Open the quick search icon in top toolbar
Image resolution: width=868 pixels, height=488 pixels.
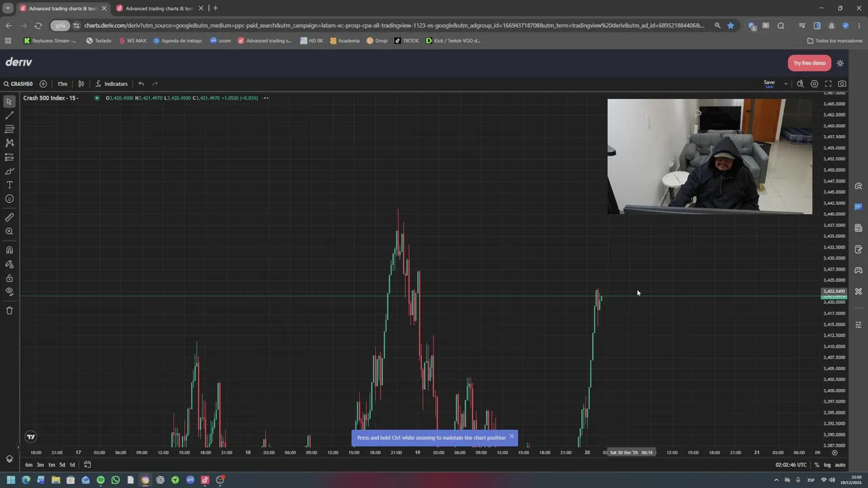click(x=800, y=84)
